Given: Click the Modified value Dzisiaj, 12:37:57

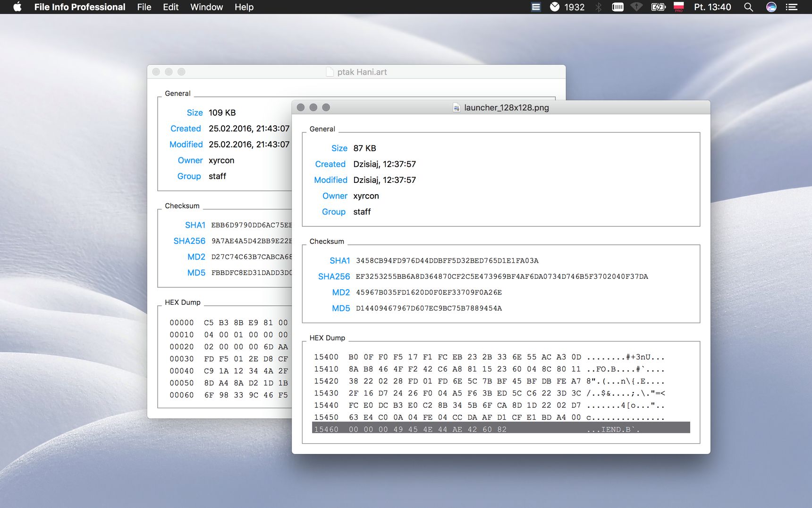Looking at the screenshot, I should pos(385,180).
